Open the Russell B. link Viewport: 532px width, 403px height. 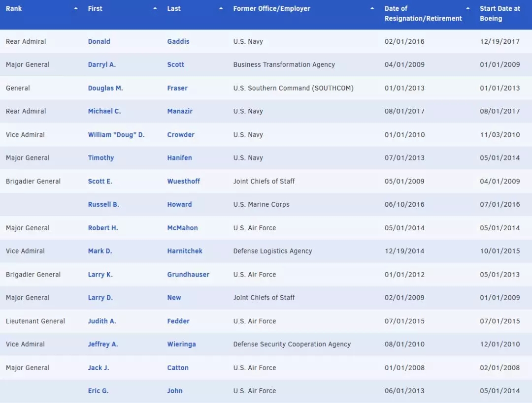tap(103, 204)
